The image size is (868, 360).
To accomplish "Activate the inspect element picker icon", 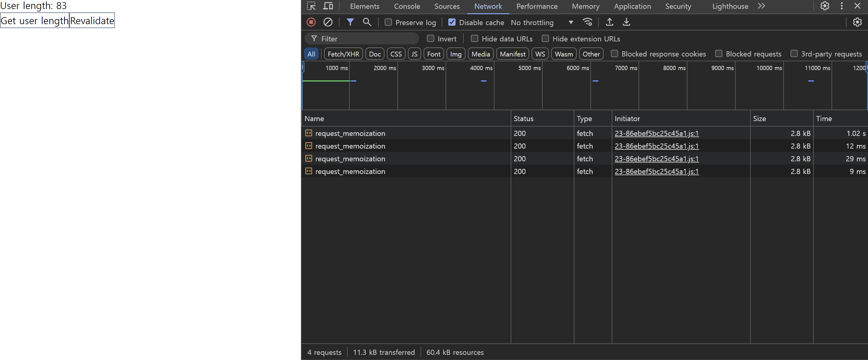I will pos(311,6).
